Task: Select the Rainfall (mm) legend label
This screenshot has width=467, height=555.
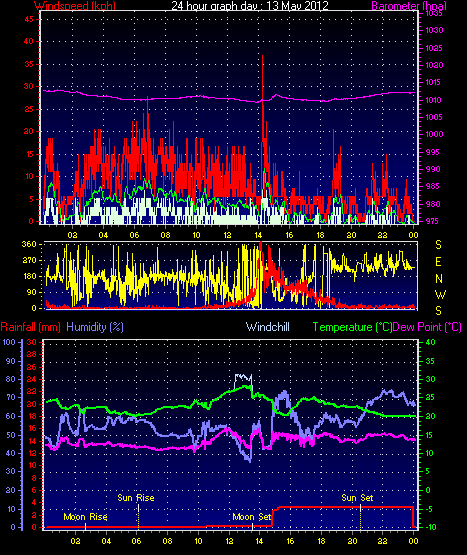Action: click(x=30, y=327)
